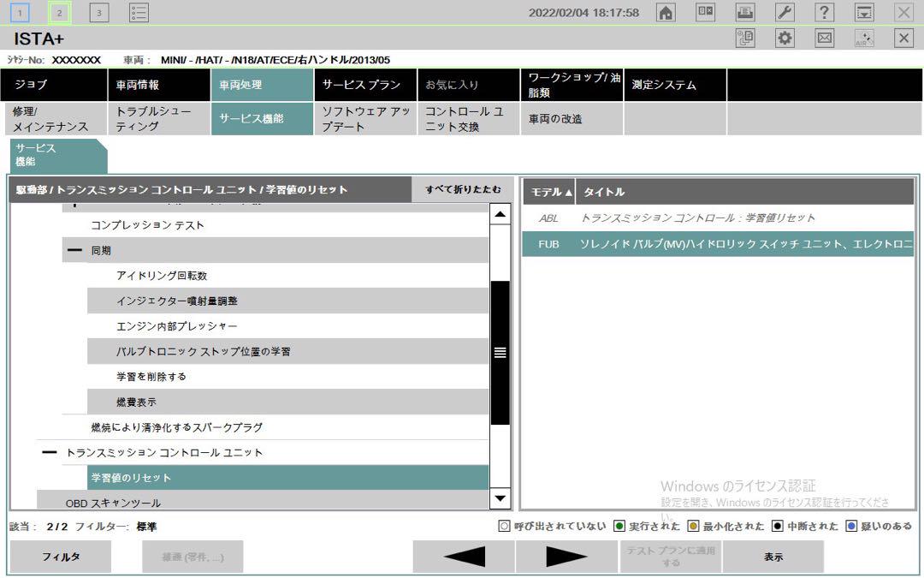This screenshot has height=578, width=924.
Task: Select コントロール ユニット交換 sub-tab
Action: click(469, 118)
